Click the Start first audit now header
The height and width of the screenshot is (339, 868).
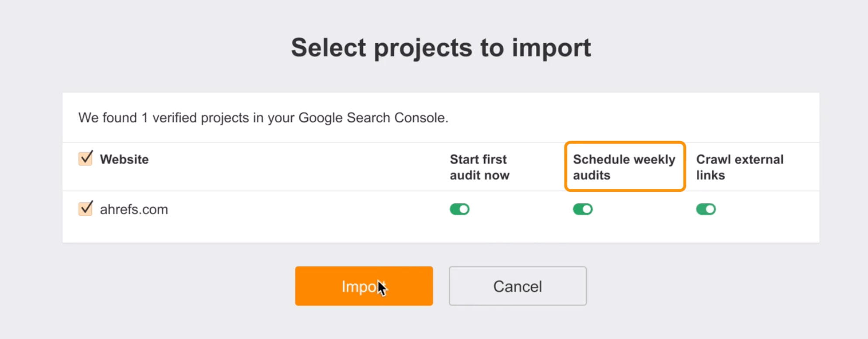[x=479, y=167]
